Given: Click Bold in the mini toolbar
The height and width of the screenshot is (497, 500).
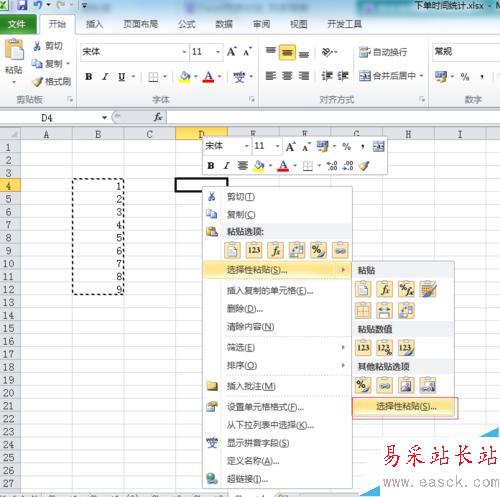Looking at the screenshot, I should (211, 166).
